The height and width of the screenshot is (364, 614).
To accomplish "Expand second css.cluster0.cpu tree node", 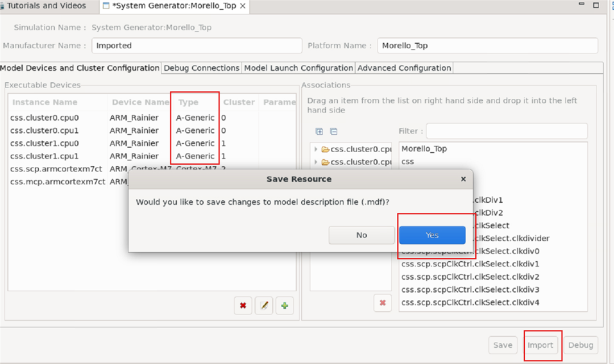I will click(x=316, y=162).
